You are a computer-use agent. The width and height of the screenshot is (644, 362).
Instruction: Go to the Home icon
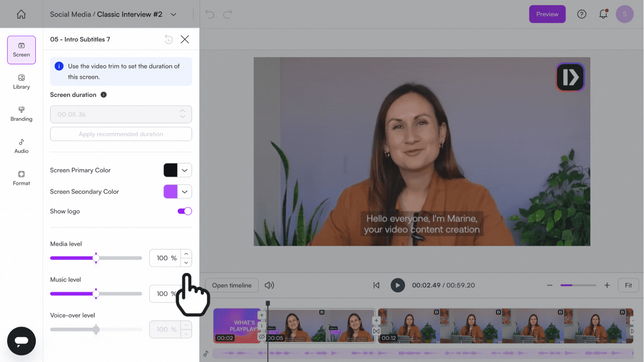coord(21,14)
